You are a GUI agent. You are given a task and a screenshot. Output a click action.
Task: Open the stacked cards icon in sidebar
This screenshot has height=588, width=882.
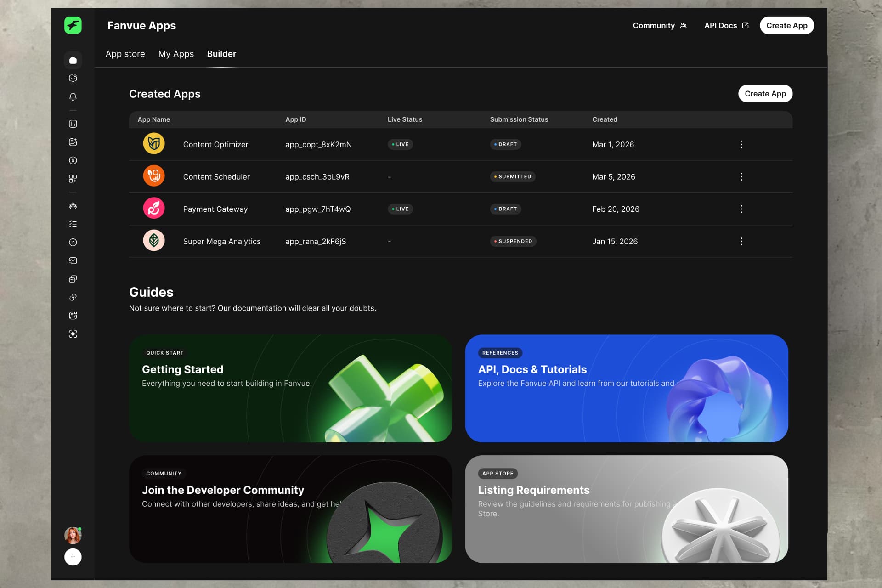tap(73, 279)
